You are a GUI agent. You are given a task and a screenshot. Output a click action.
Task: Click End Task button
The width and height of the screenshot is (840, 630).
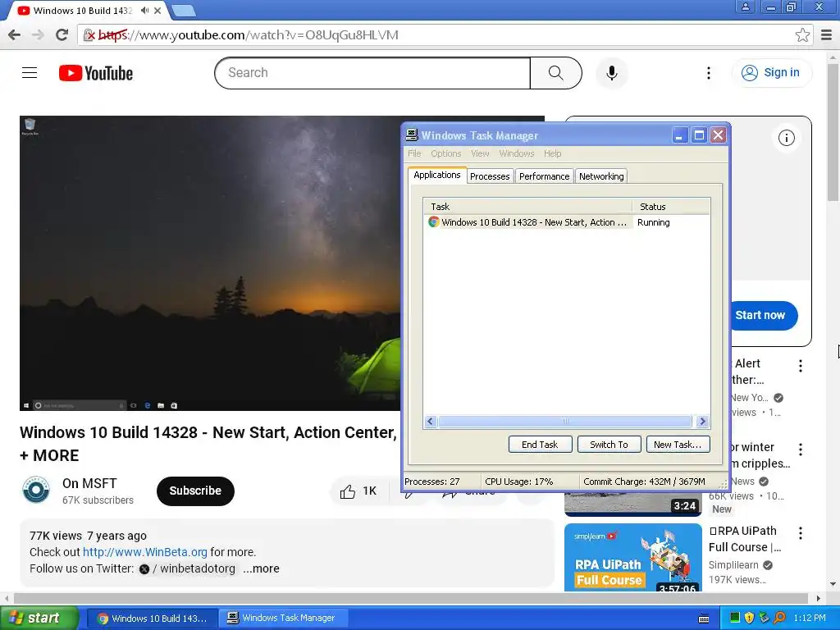[x=540, y=445]
